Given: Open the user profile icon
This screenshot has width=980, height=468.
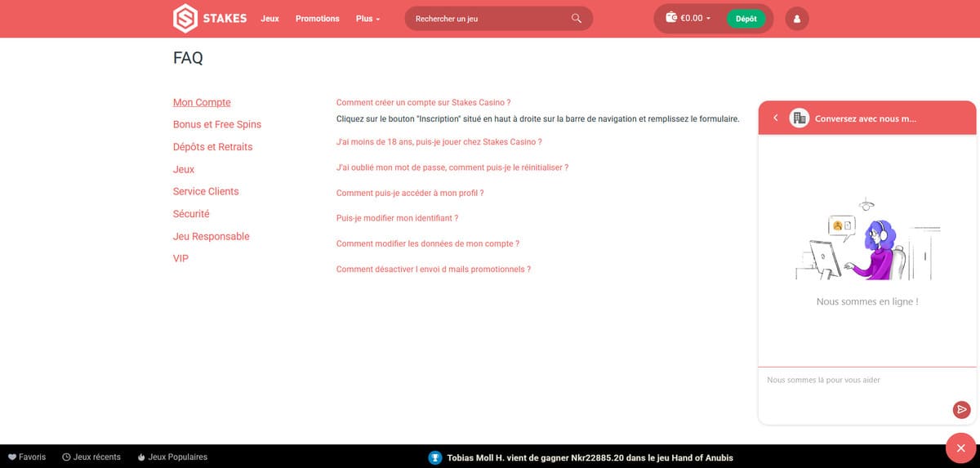Looking at the screenshot, I should coord(797,18).
